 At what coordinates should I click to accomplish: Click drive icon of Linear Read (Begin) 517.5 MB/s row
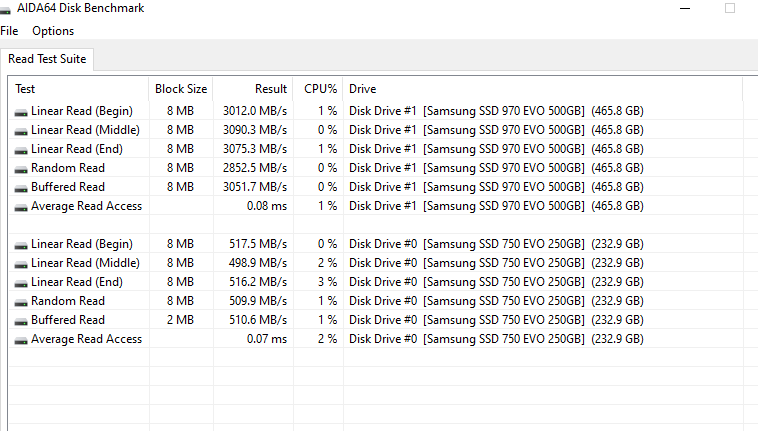(x=21, y=245)
